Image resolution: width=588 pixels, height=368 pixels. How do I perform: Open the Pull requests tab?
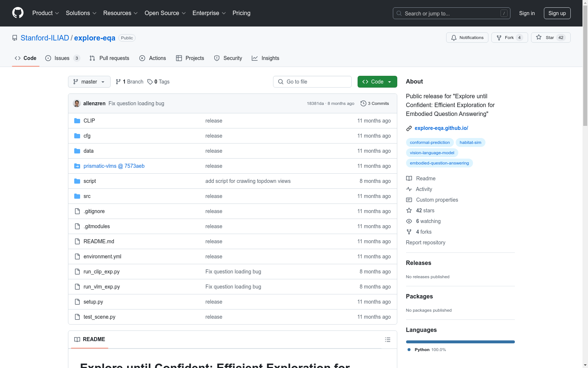point(110,58)
